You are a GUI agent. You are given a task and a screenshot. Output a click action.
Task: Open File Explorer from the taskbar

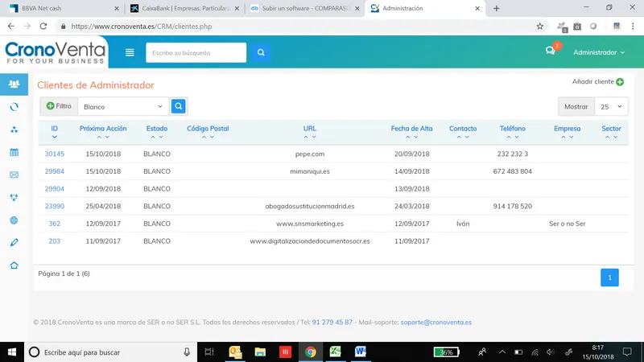pyautogui.click(x=260, y=352)
